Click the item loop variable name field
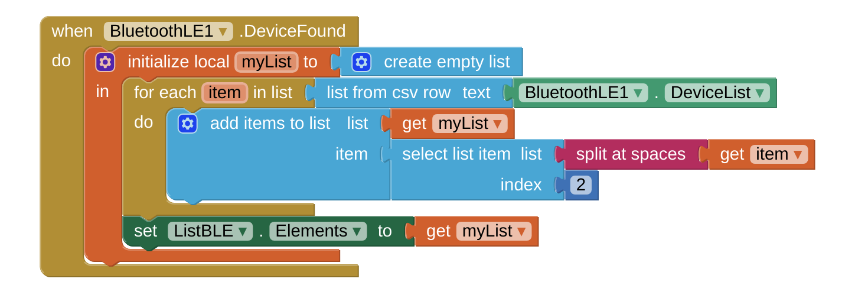 point(224,93)
